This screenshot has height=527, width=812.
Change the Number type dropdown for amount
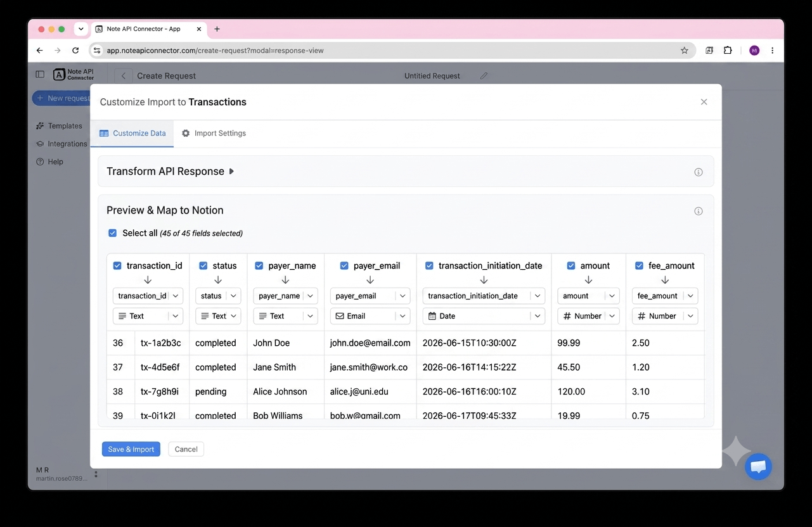[x=588, y=316]
